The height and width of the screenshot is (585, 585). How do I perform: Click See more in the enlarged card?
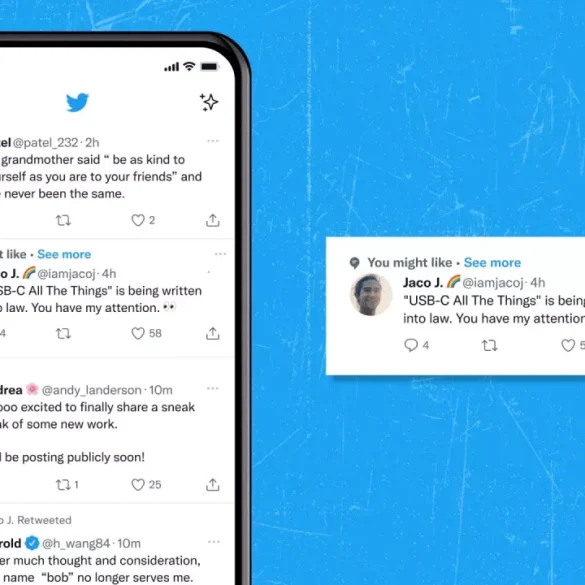[x=492, y=263]
